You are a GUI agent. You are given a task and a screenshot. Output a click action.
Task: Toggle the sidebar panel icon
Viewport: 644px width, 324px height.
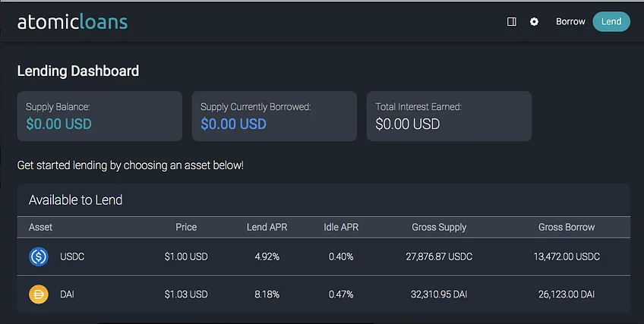pyautogui.click(x=512, y=22)
